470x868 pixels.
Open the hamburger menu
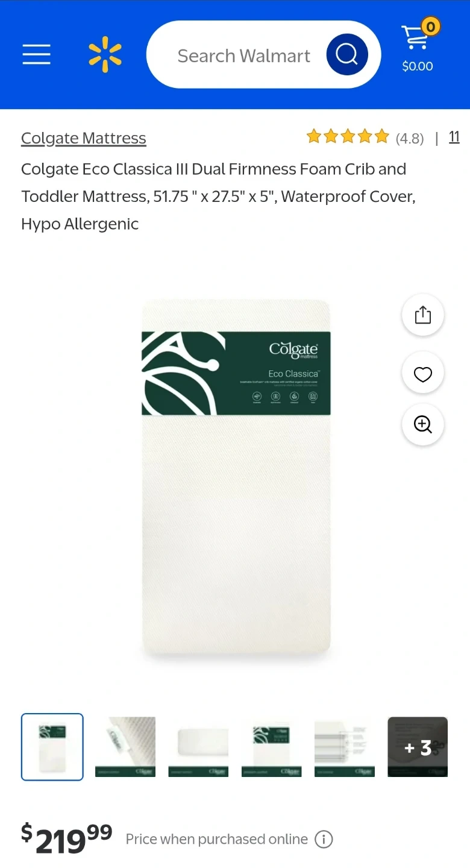pyautogui.click(x=37, y=54)
